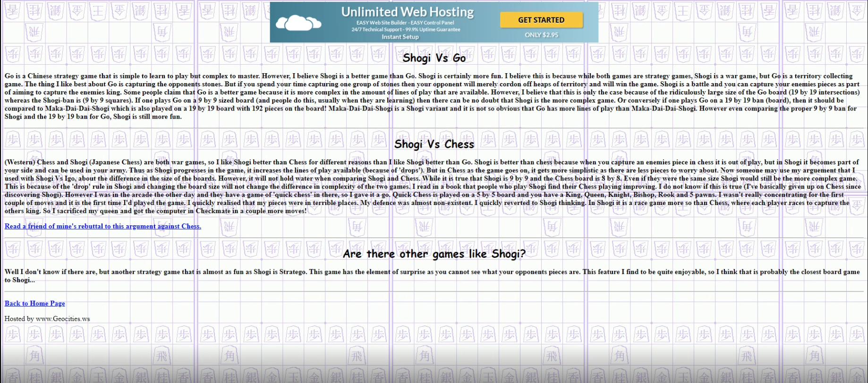The image size is (868, 383).
Task: Click the 'ONLY $2.95' price text
Action: coord(541,35)
